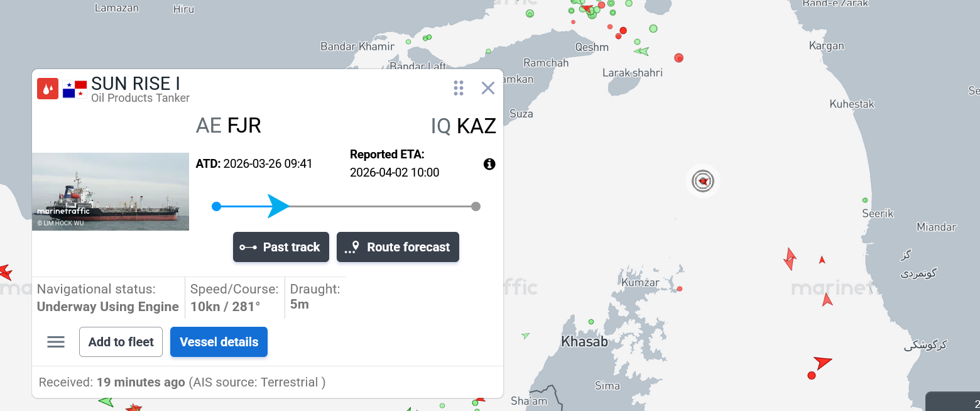Viewport: 980px width, 411px height.
Task: Select the targeted vessel marker near Seerik
Action: tap(702, 182)
